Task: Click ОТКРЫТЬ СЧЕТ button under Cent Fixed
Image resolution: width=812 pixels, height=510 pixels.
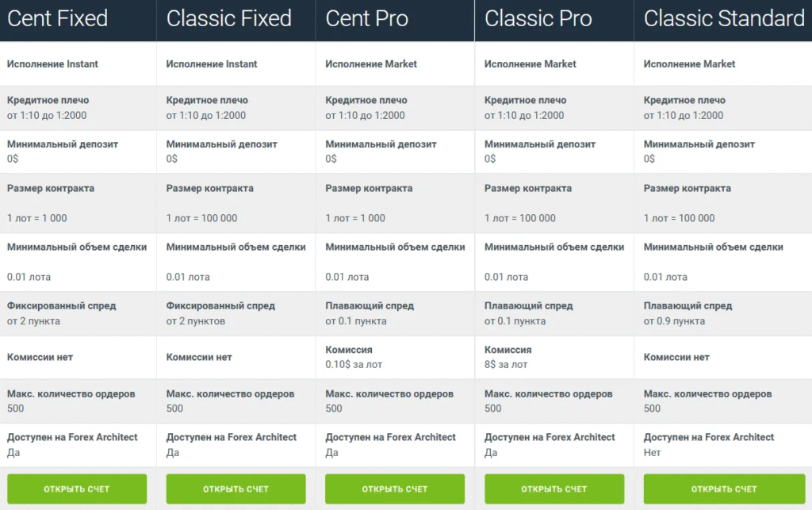Action: click(77, 489)
